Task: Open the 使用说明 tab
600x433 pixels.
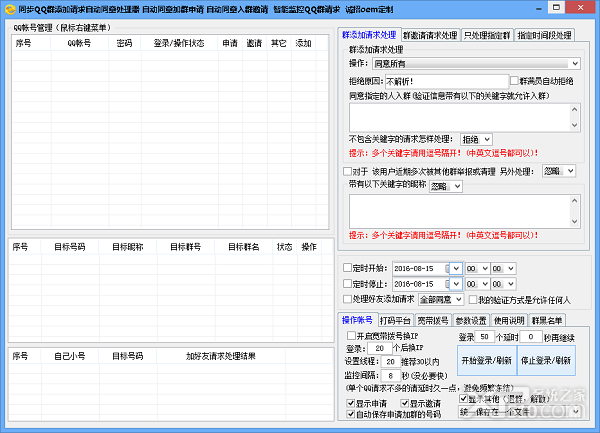Action: (509, 320)
